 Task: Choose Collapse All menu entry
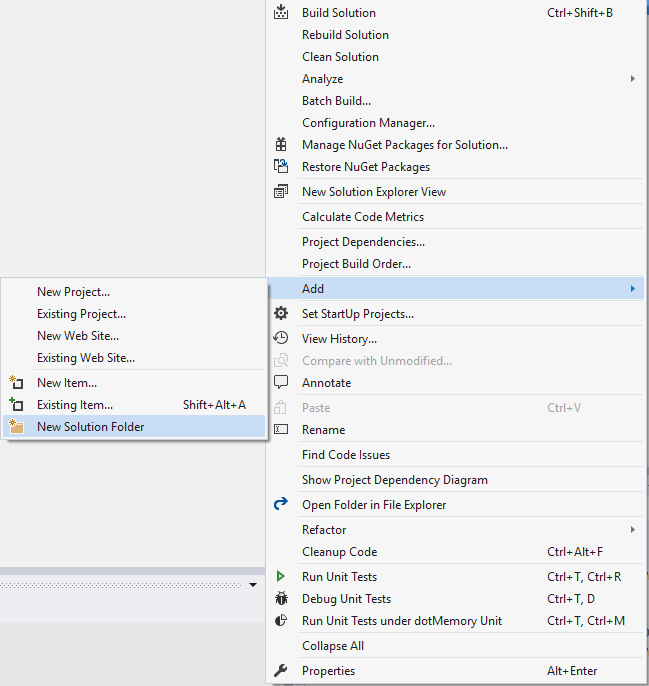pyautogui.click(x=333, y=646)
